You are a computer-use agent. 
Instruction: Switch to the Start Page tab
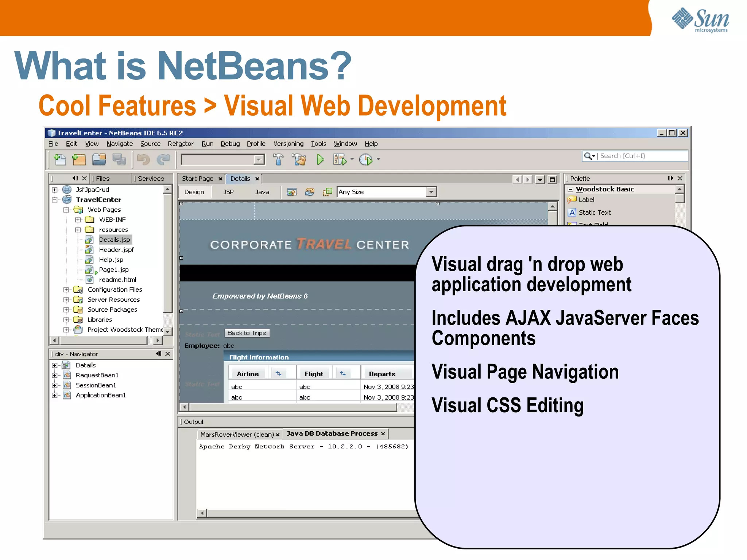click(197, 179)
